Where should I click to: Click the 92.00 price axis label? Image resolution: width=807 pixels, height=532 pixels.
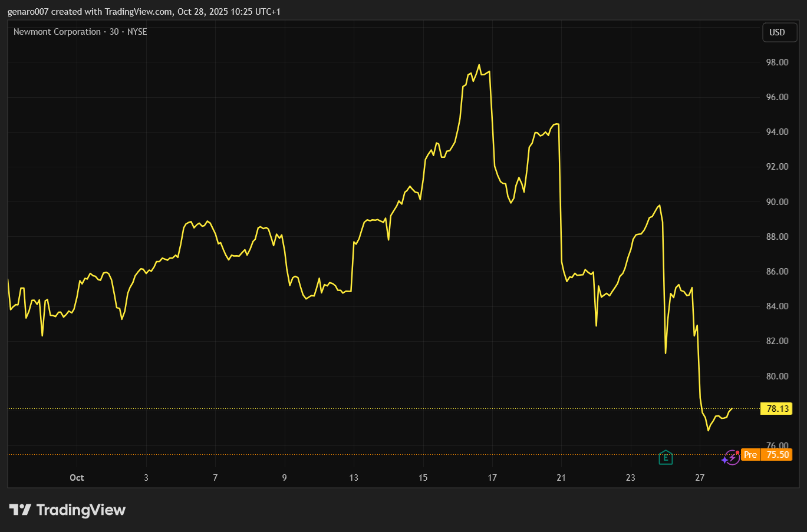(x=777, y=166)
